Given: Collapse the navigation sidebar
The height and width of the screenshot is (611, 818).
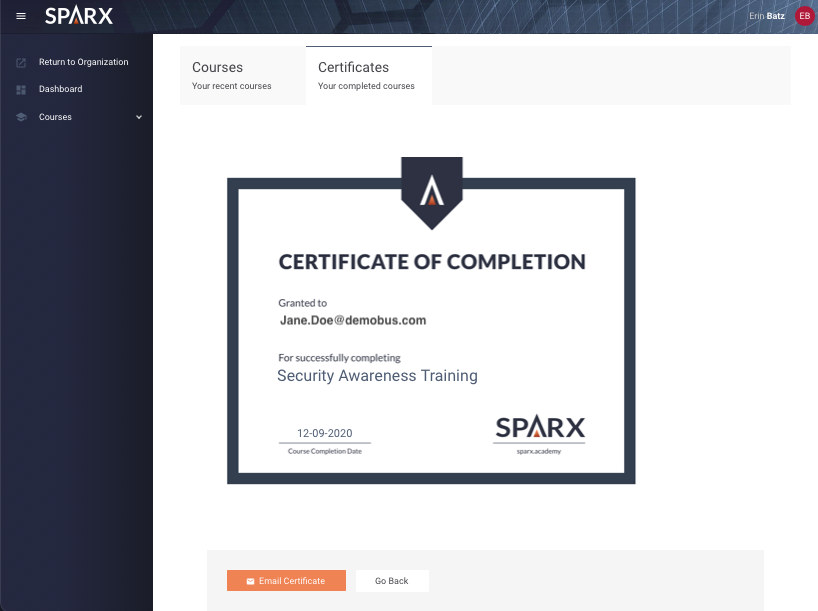Looking at the screenshot, I should 20,15.
